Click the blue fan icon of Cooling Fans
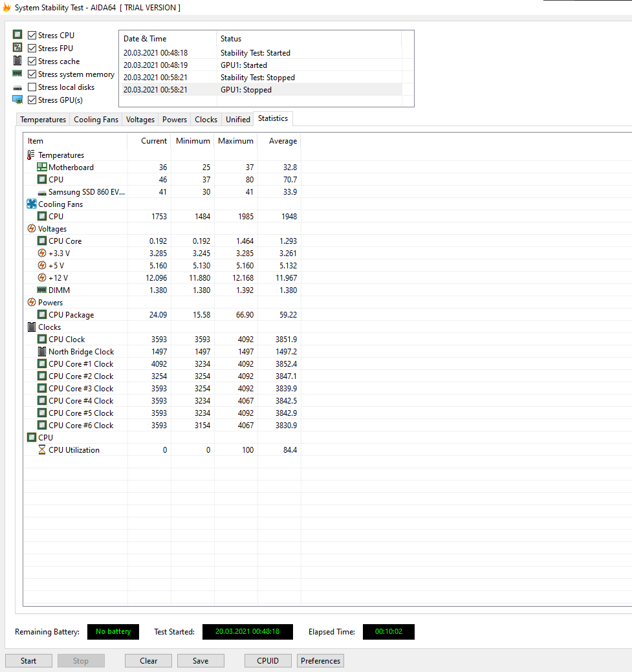Viewport: 632px width, 672px height. [x=31, y=204]
